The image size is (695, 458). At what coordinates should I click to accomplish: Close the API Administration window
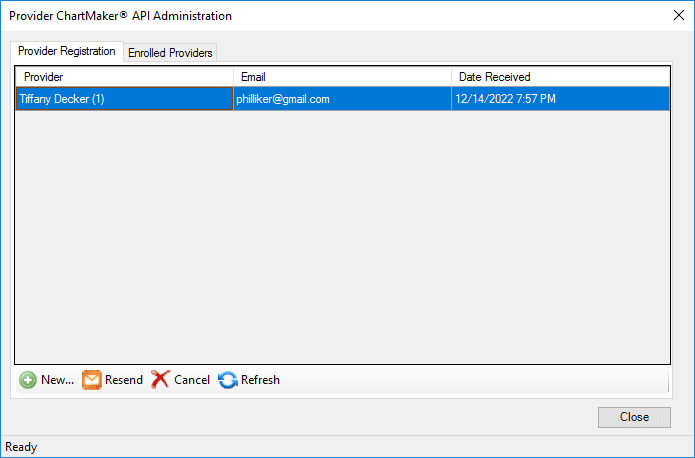pyautogui.click(x=678, y=16)
